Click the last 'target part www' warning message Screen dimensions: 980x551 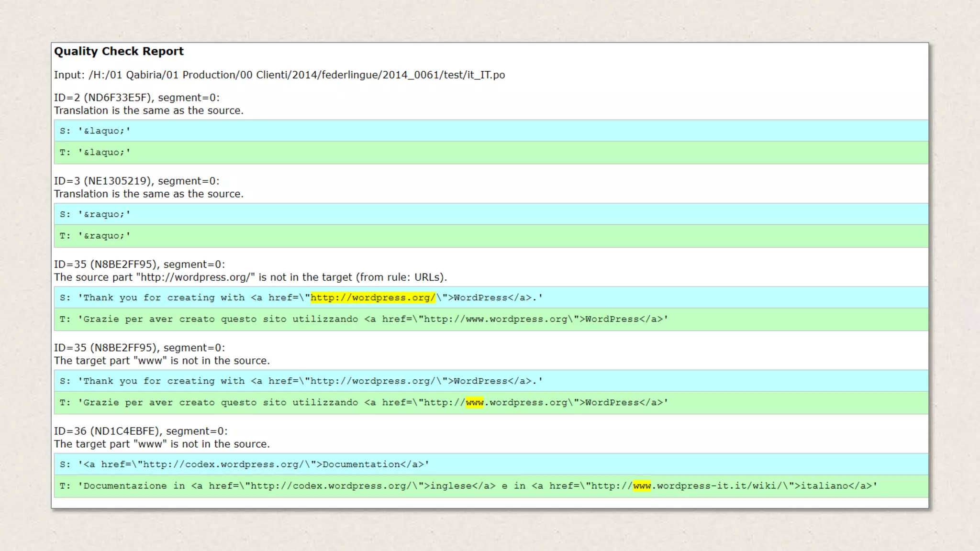tap(161, 444)
